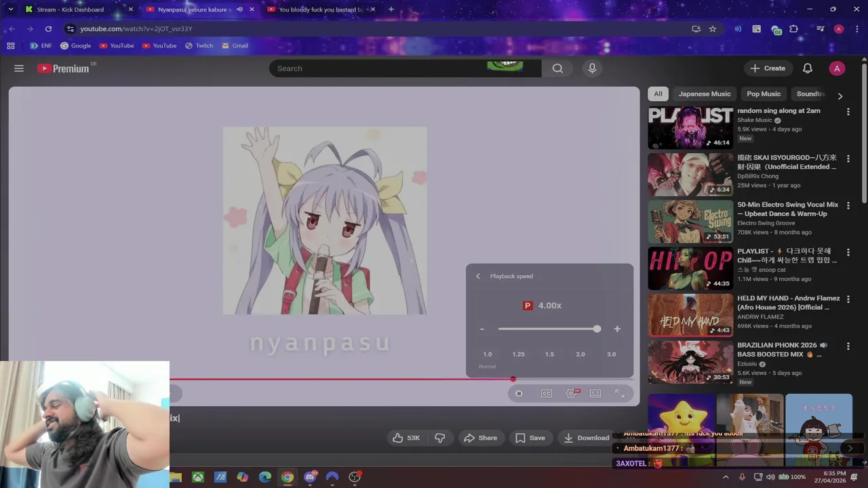868x488 pixels.
Task: Open a new browser tab
Action: 391,9
